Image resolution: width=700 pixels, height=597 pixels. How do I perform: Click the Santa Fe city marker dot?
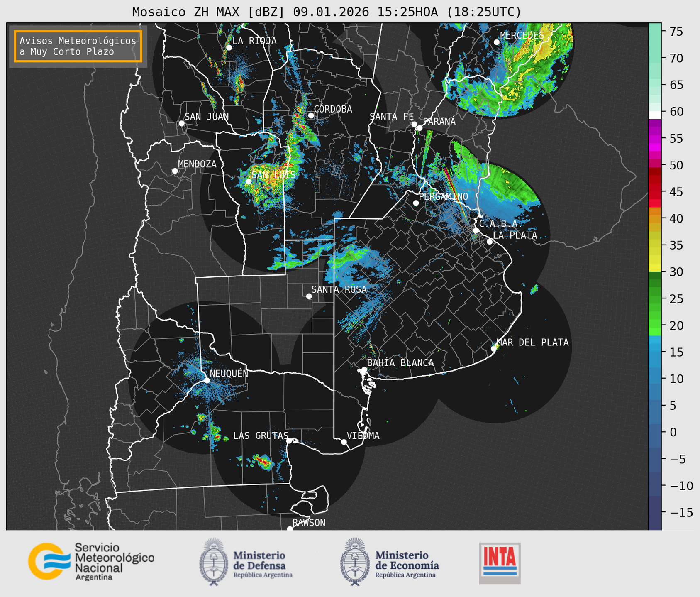pos(414,124)
